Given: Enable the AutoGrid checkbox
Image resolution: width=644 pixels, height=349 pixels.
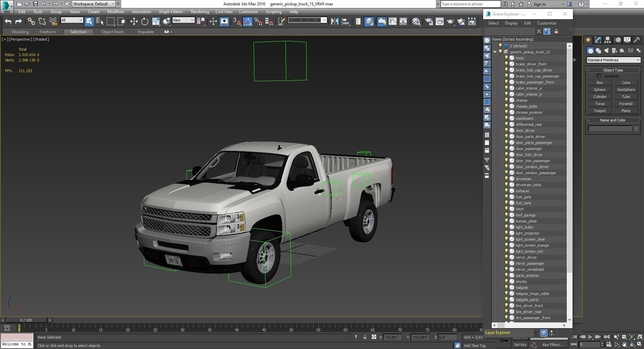Looking at the screenshot, I should [599, 76].
